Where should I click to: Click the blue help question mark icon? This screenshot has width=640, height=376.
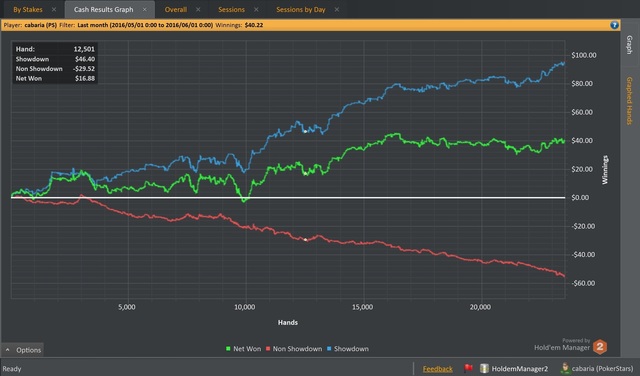614,25
